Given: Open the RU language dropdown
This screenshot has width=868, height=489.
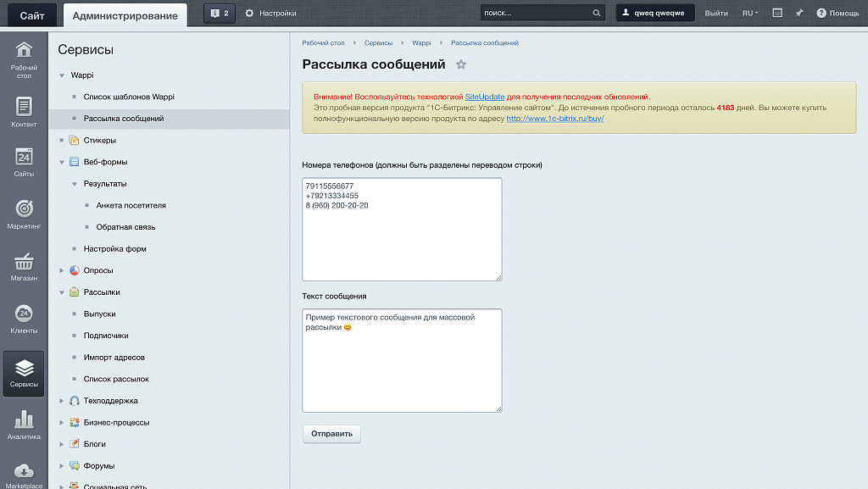Looking at the screenshot, I should (x=749, y=14).
